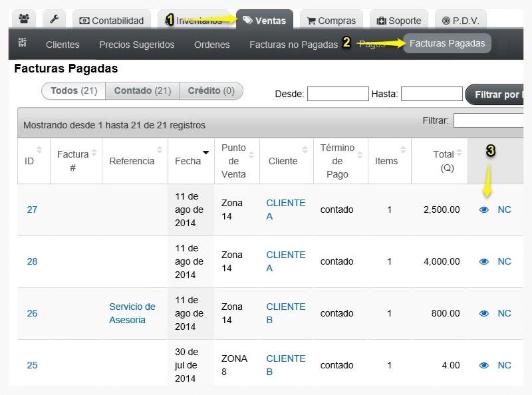Image resolution: width=532 pixels, height=395 pixels.
Task: View invoice 26 with the eye icon
Action: 484,314
